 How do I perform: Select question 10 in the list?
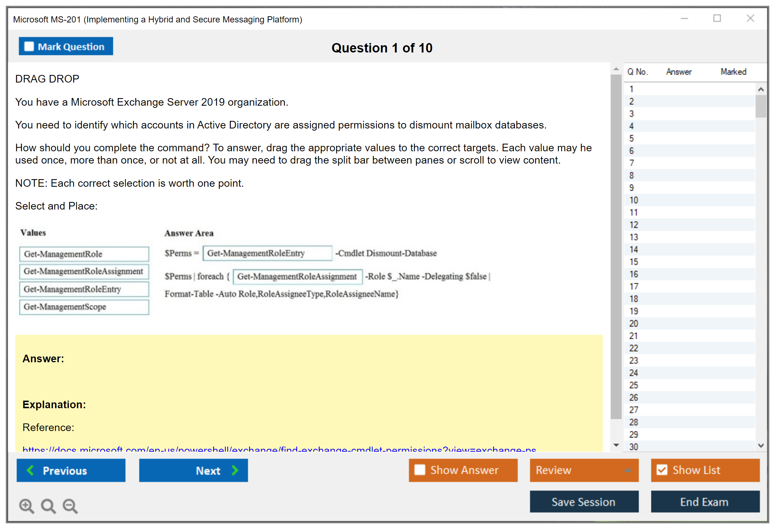coord(634,200)
